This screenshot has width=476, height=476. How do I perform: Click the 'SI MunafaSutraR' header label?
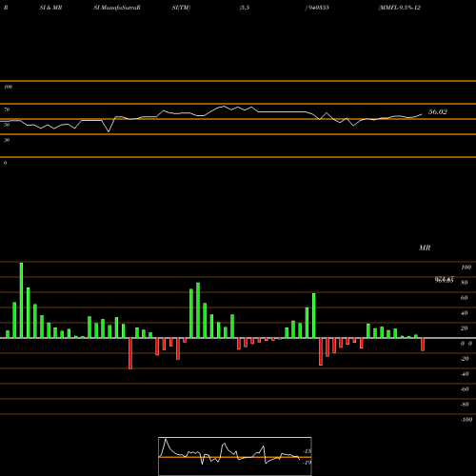coord(117,8)
